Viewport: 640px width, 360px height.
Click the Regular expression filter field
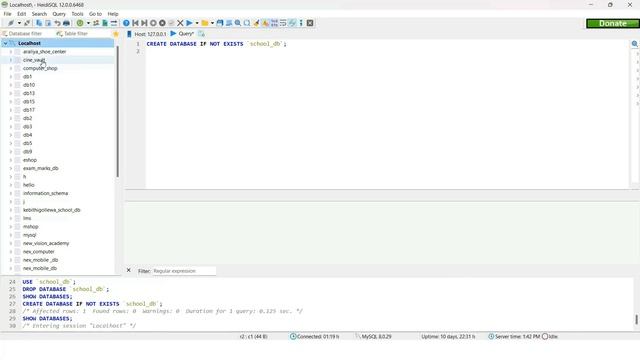pyautogui.click(x=184, y=271)
